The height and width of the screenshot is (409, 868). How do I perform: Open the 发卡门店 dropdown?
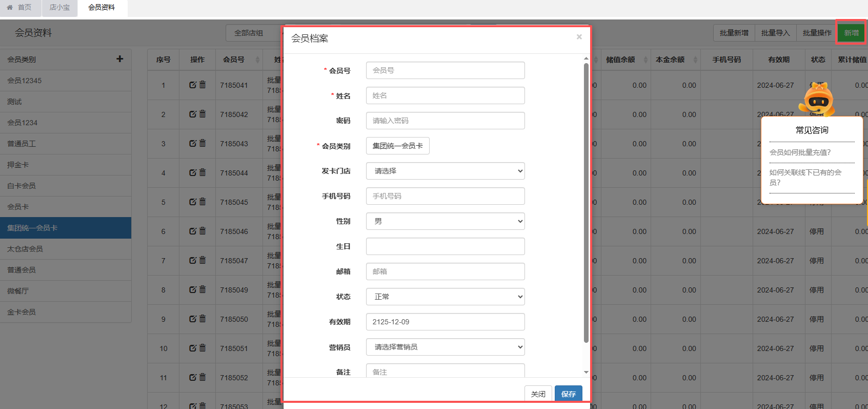445,171
